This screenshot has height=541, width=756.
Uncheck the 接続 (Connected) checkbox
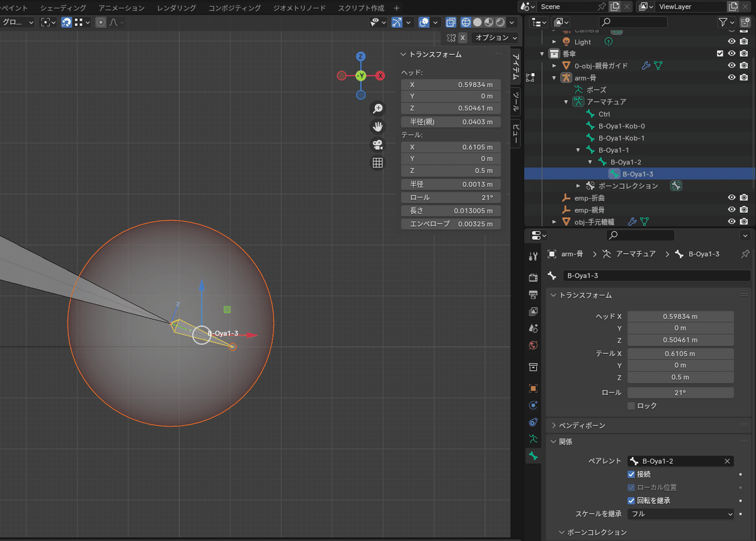[631, 474]
